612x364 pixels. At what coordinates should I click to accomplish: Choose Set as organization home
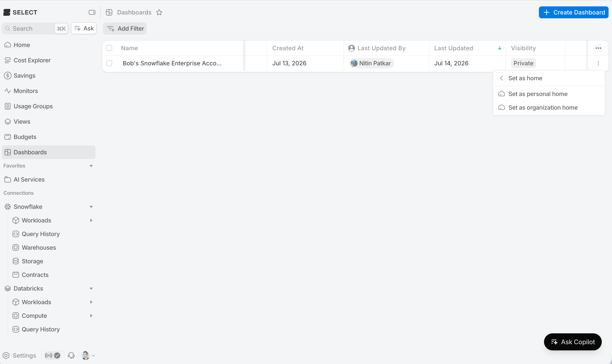549,108
